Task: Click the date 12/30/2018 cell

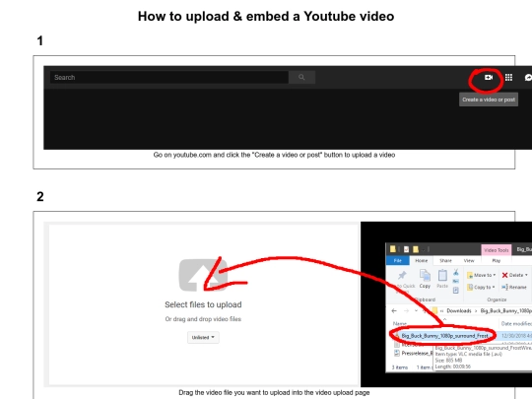Action: click(x=516, y=336)
